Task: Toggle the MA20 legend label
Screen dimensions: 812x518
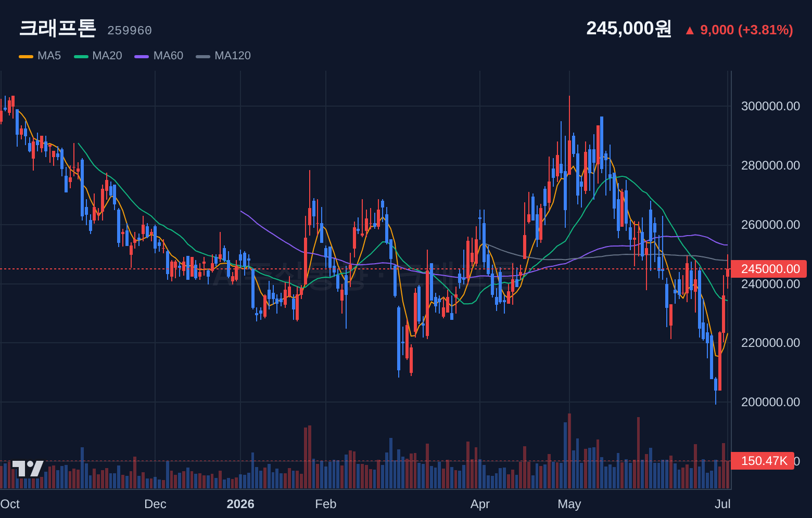Action: point(107,56)
